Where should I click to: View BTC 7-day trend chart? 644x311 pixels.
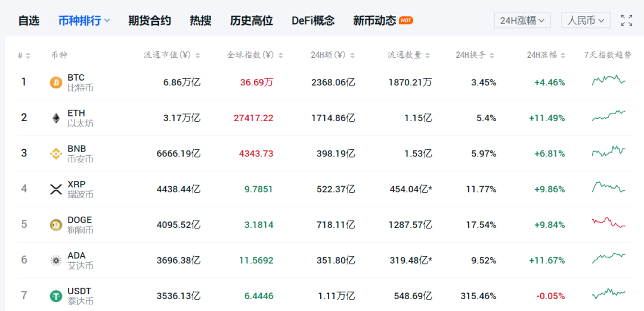pos(609,80)
